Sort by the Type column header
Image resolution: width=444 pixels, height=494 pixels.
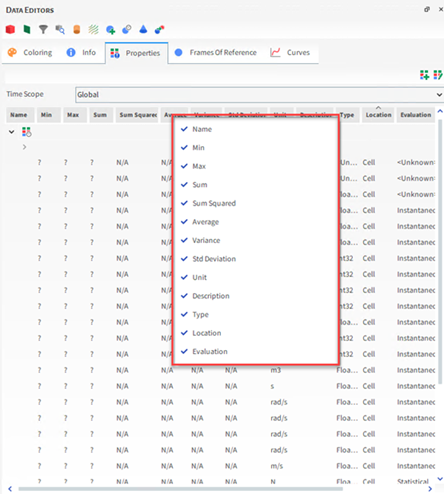pyautogui.click(x=348, y=115)
